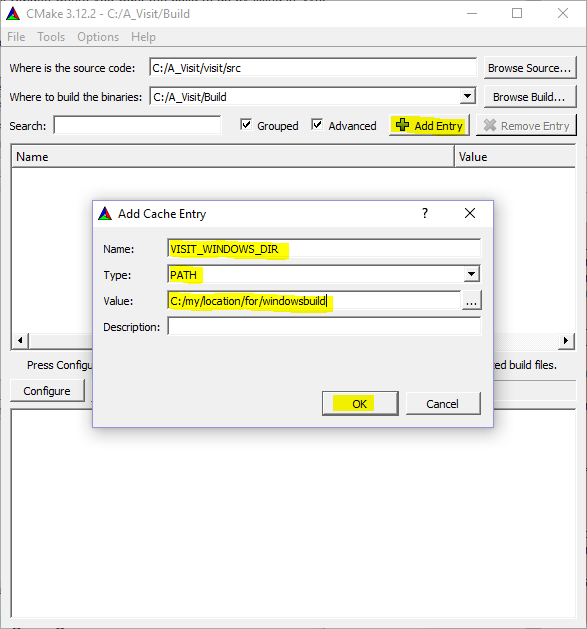Click the OK button
Image resolution: width=587 pixels, height=629 pixels.
(x=360, y=404)
